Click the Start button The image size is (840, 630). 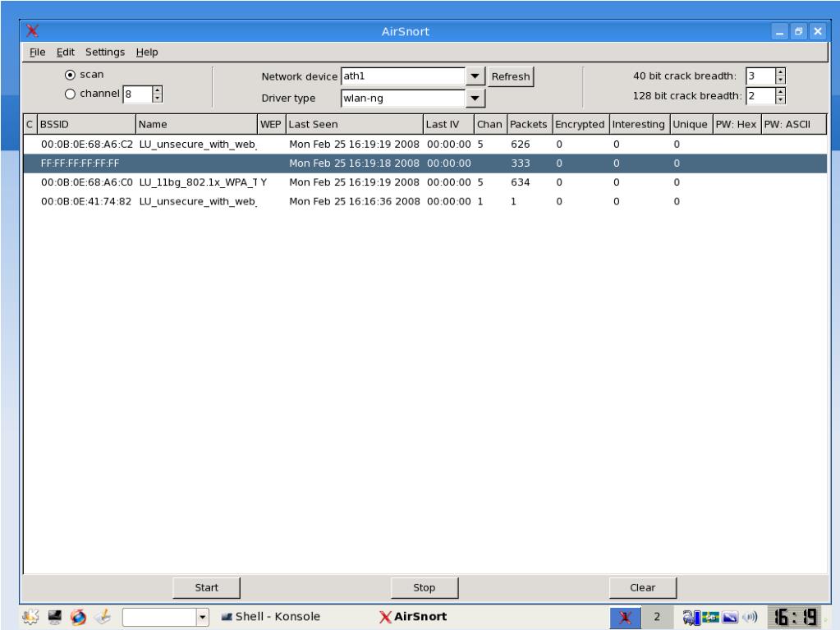206,587
